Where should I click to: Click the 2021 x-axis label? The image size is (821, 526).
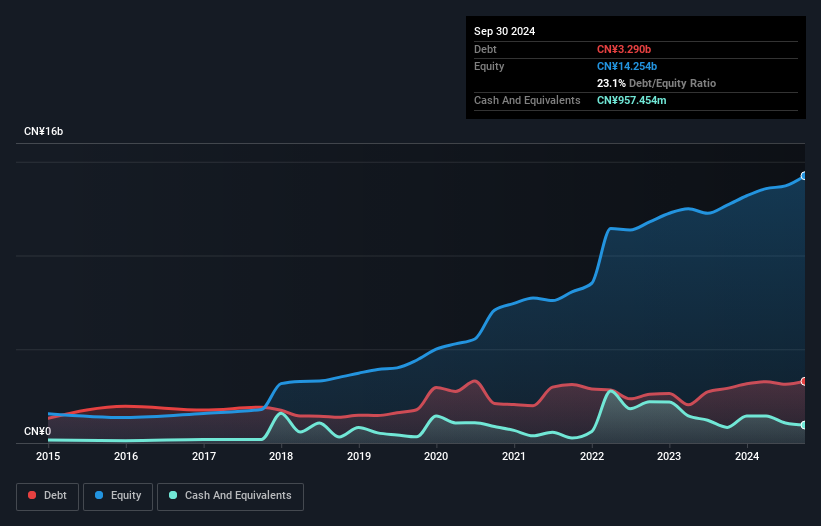click(514, 456)
